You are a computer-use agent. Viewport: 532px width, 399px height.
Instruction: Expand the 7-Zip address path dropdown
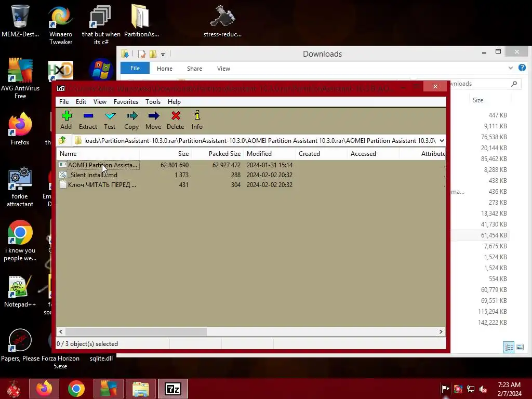[442, 140]
